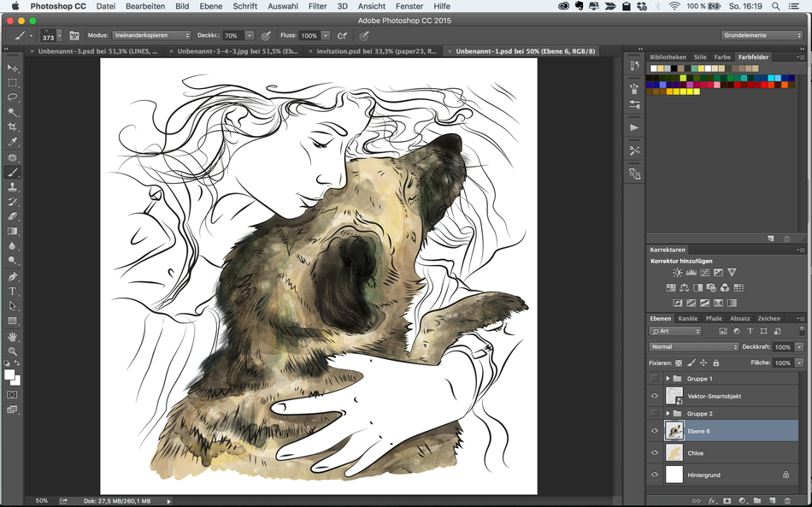Hide the Vektor-Smartobjekt layer
This screenshot has width=812, height=507.
tap(655, 396)
